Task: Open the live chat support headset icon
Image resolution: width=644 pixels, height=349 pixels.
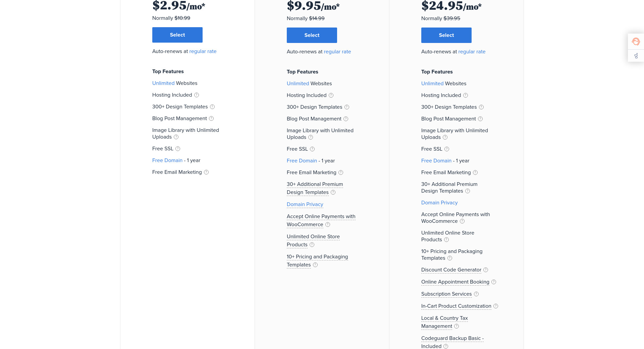Action: click(x=636, y=42)
